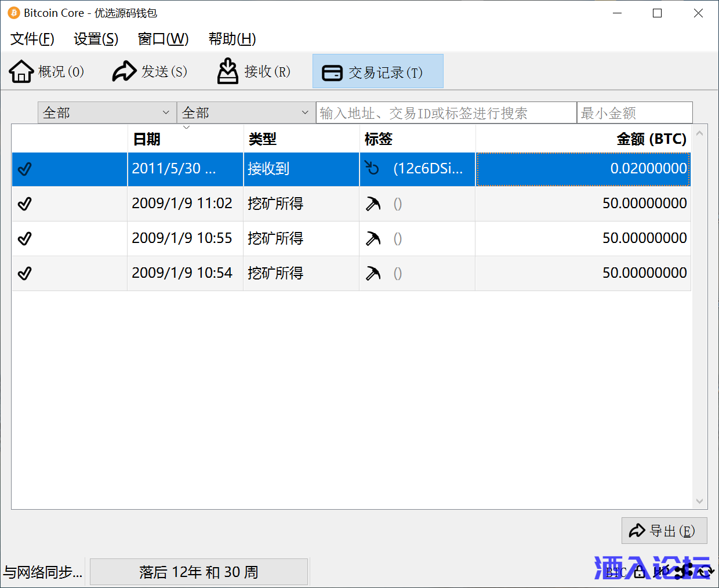Click the network connections icon
Screen dimensions: 719x588
click(x=684, y=572)
